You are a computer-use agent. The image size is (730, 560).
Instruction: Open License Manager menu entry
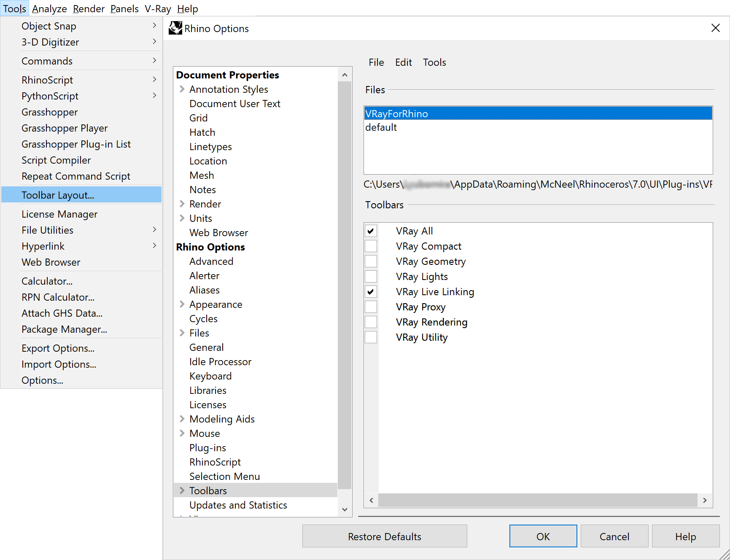(81, 214)
